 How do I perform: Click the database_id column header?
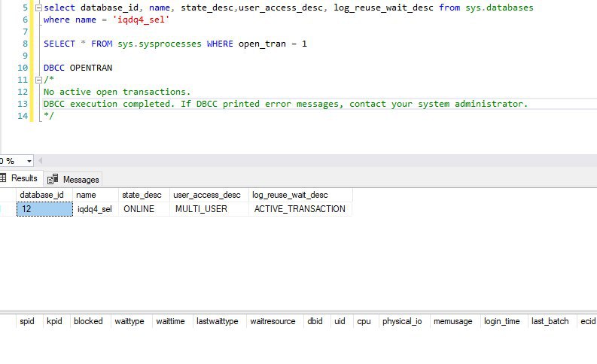(x=44, y=195)
